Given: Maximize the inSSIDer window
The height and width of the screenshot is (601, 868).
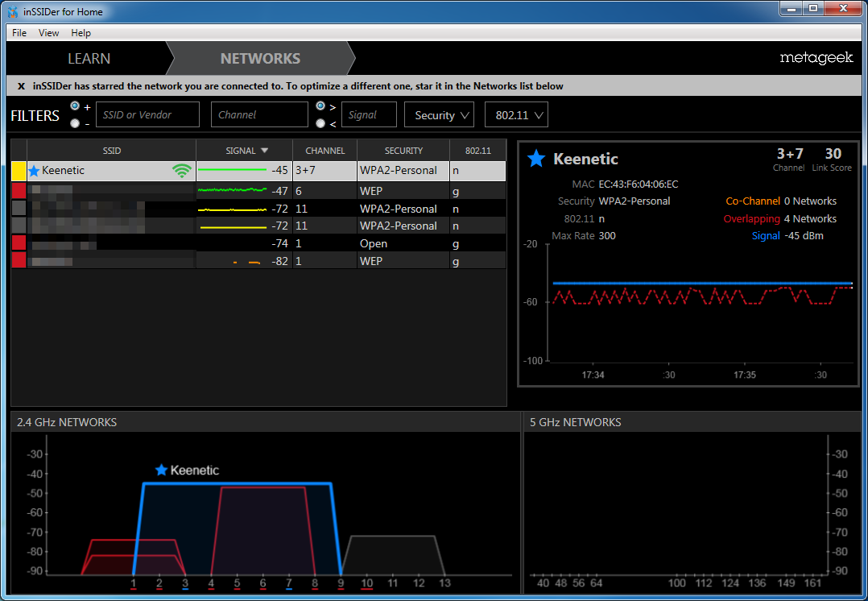Looking at the screenshot, I should [x=813, y=8].
